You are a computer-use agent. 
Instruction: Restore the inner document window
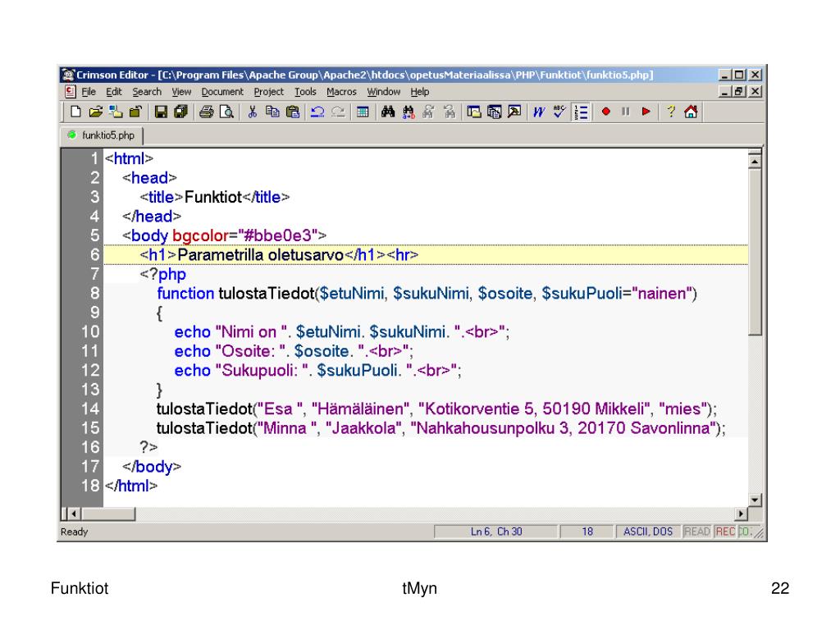[739, 92]
